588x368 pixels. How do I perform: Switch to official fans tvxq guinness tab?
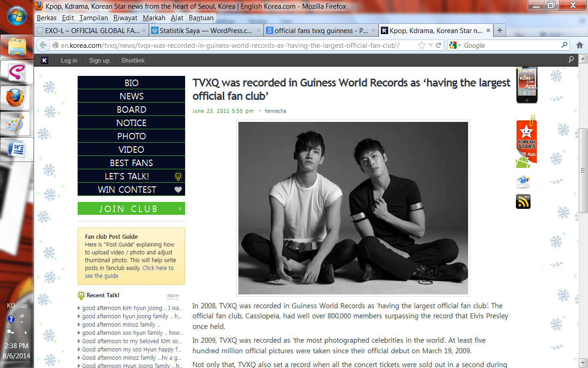[321, 31]
